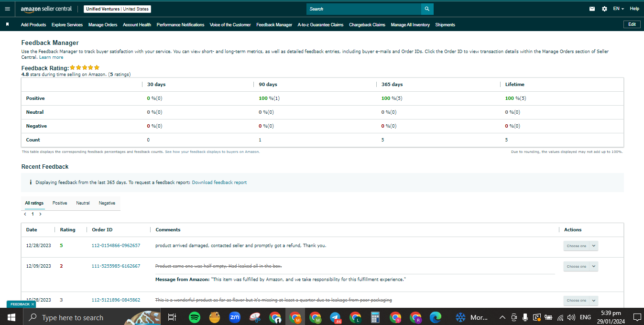Click the ENG input language indicator
644x325 pixels.
[x=585, y=317]
